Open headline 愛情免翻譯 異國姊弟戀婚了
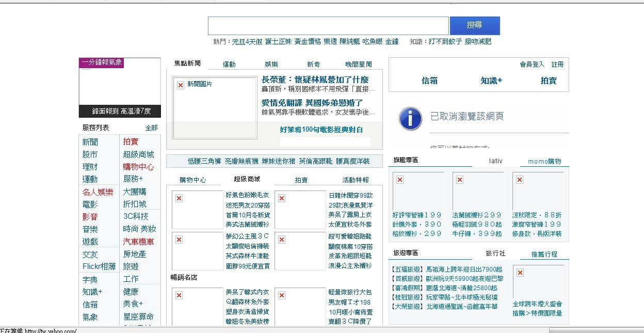 (x=312, y=103)
